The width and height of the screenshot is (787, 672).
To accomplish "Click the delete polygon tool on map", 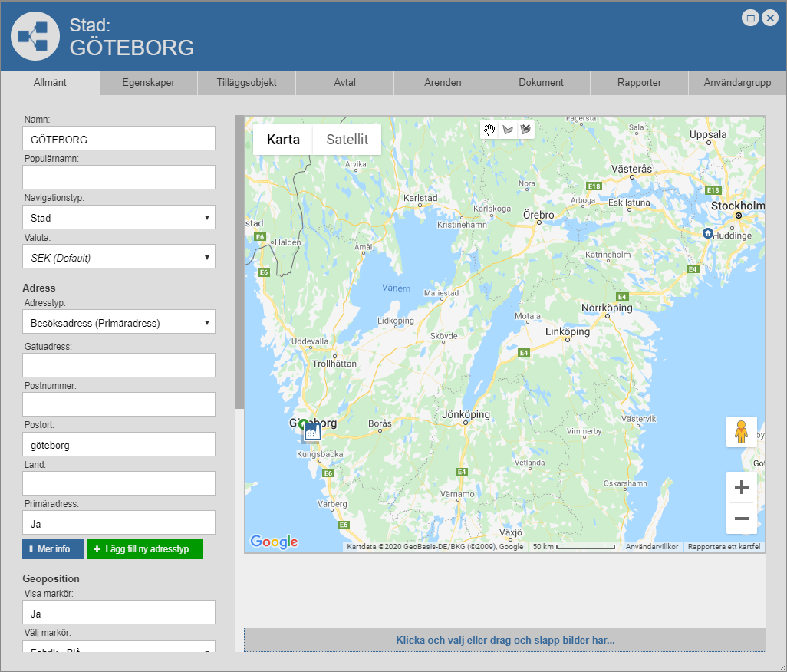I will tap(525, 130).
